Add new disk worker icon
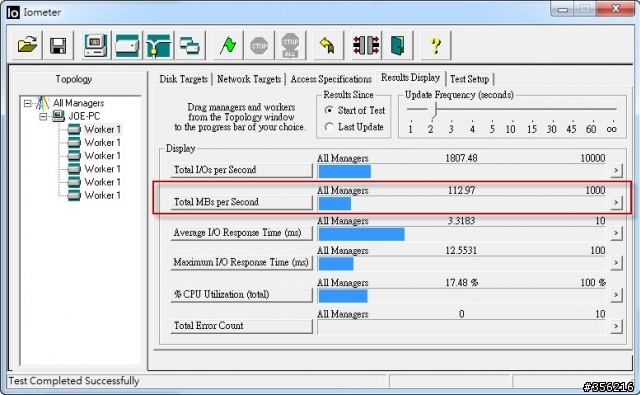Image resolution: width=640 pixels, height=395 pixels. (x=127, y=45)
